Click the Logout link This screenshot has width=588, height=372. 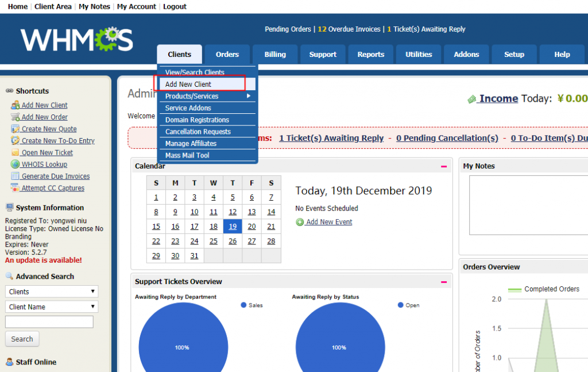175,6
